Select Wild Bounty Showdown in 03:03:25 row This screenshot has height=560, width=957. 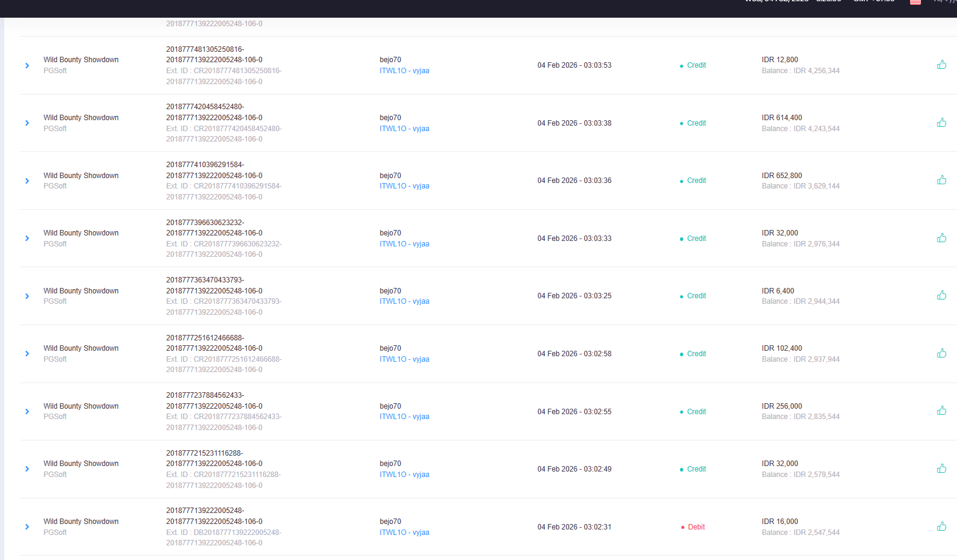tap(81, 291)
